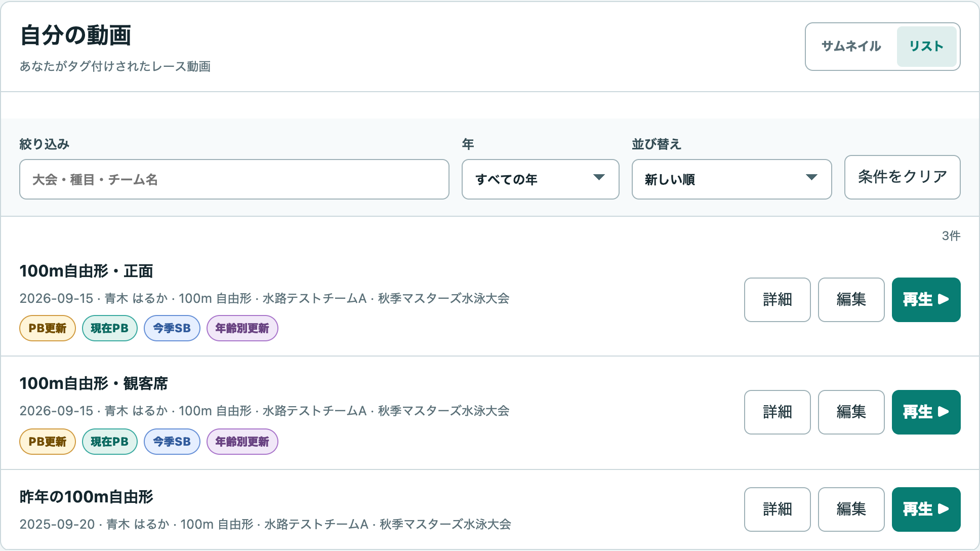Click 編集 for 100m自由形・観客席

click(851, 412)
